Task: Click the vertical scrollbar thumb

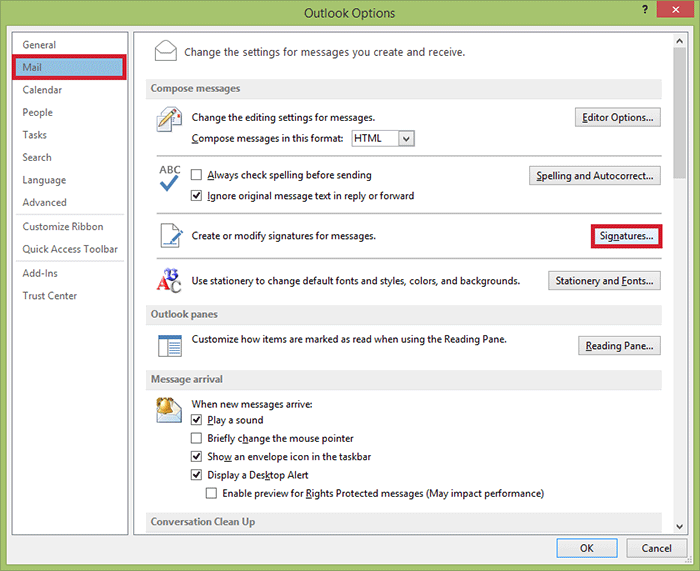Action: (679, 113)
